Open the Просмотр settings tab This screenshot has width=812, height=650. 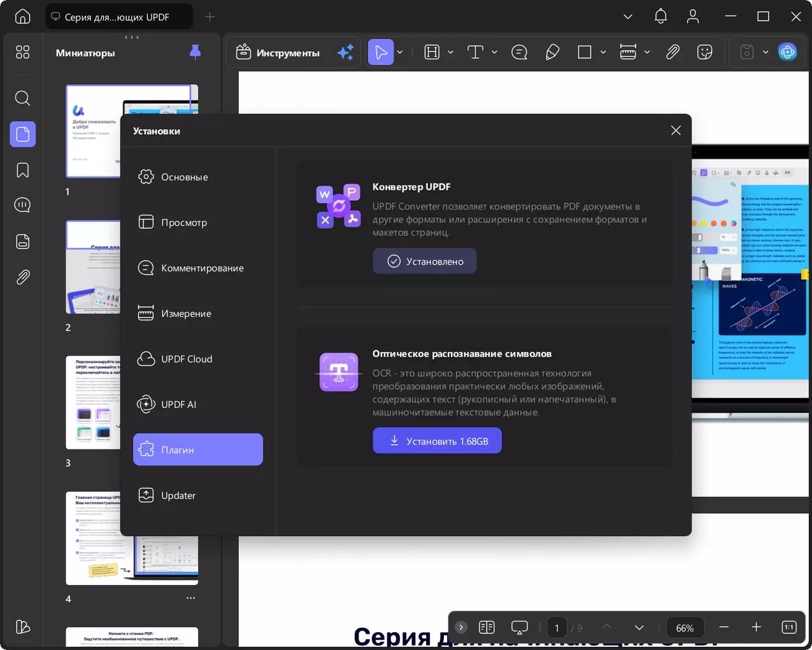[x=198, y=222]
